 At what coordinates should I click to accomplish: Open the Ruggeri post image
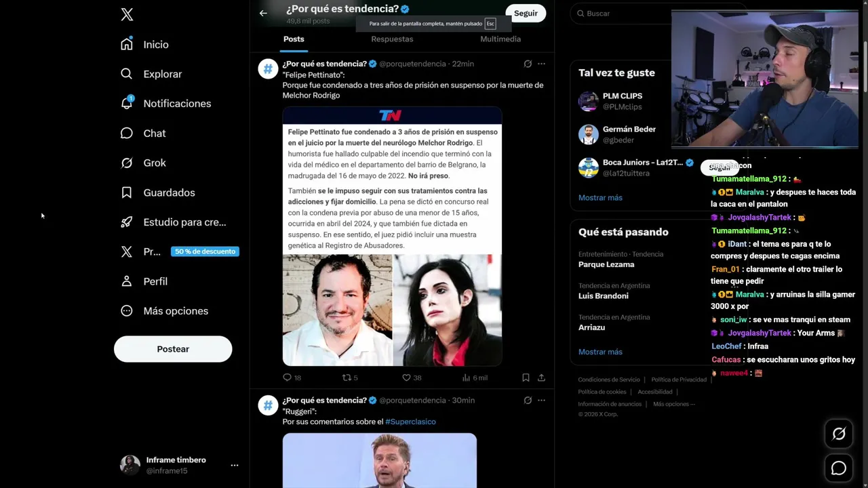point(380,461)
